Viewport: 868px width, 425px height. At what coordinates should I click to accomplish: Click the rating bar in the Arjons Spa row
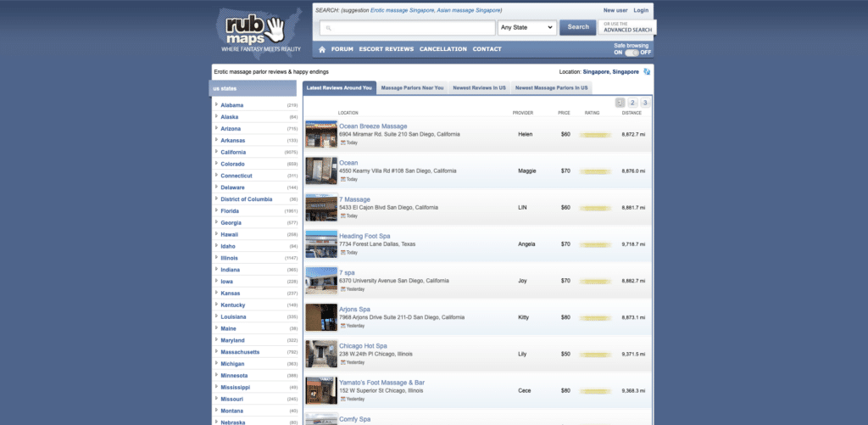tap(595, 318)
